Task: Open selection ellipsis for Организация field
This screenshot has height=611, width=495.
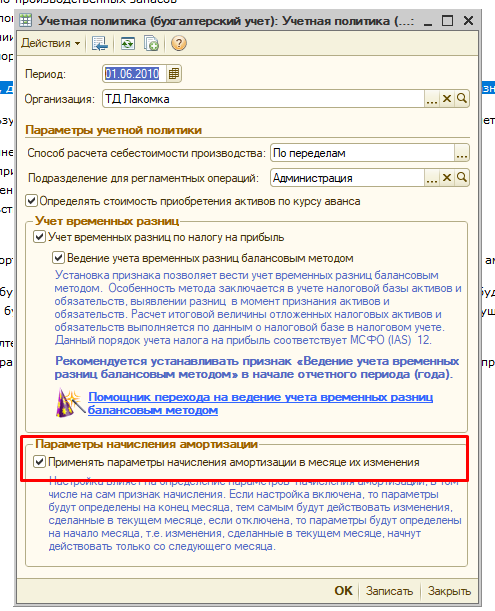Action: (432, 99)
